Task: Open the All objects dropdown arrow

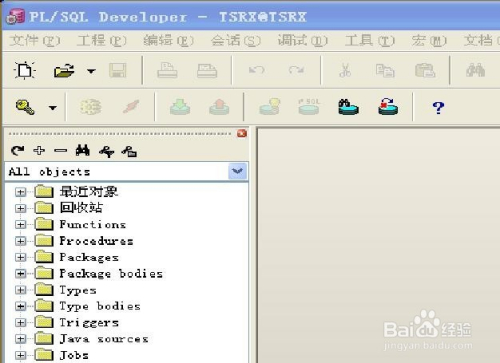Action: pos(238,171)
